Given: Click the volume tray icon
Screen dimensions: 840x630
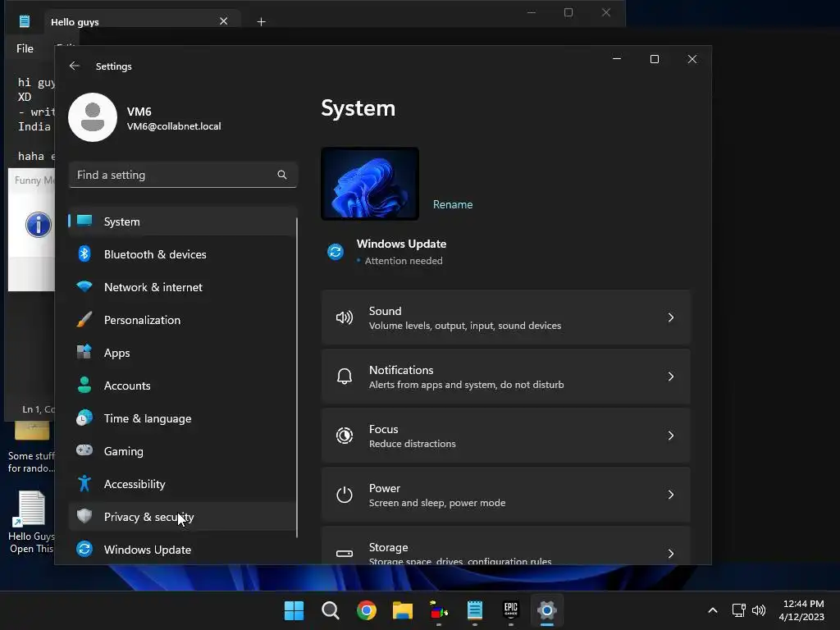Looking at the screenshot, I should pyautogui.click(x=759, y=610).
